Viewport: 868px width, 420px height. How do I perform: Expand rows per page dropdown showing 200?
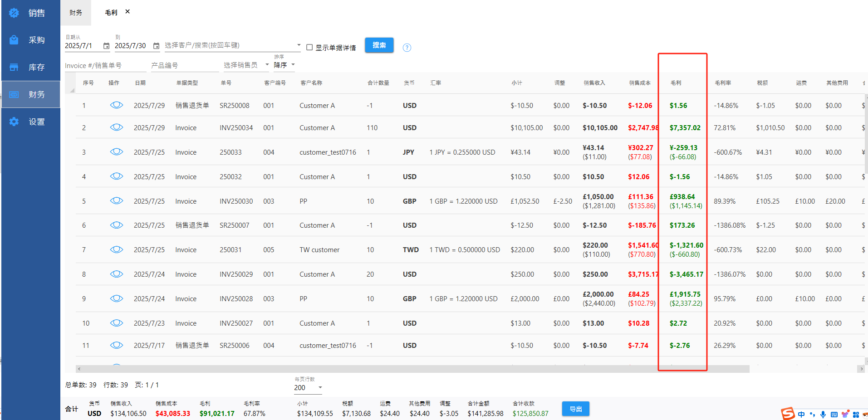[x=320, y=387]
